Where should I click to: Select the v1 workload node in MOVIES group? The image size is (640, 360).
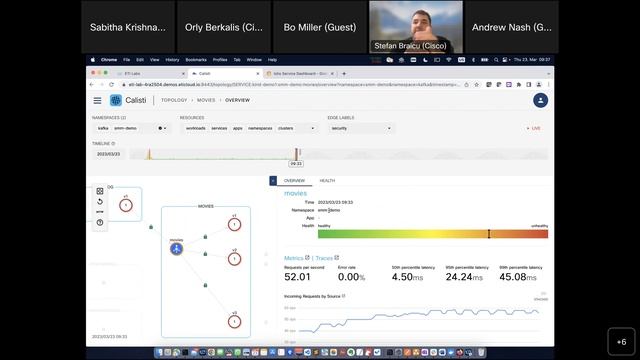pos(234,224)
